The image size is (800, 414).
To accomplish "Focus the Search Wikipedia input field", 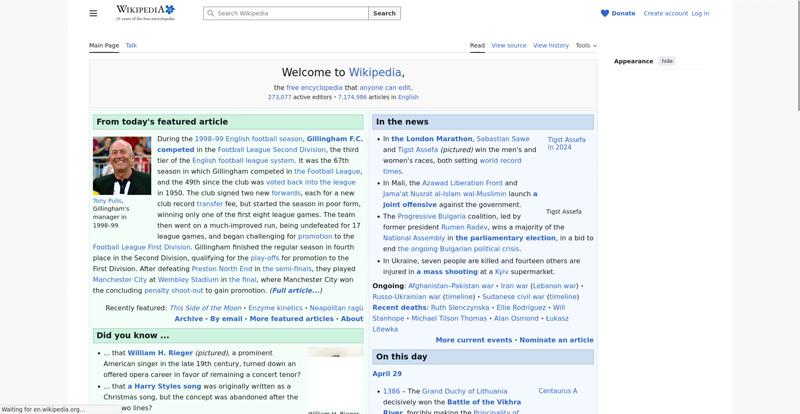I will (290, 14).
